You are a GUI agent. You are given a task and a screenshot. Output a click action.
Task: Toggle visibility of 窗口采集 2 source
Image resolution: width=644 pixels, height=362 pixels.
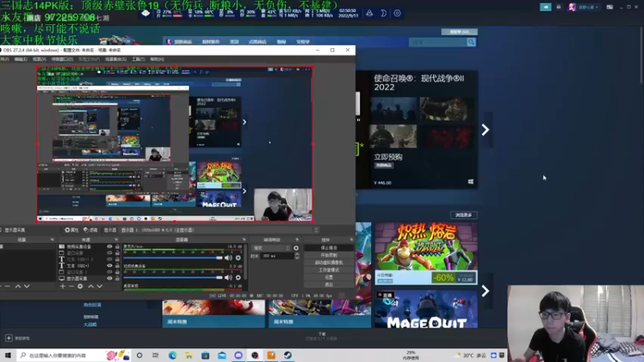[109, 272]
